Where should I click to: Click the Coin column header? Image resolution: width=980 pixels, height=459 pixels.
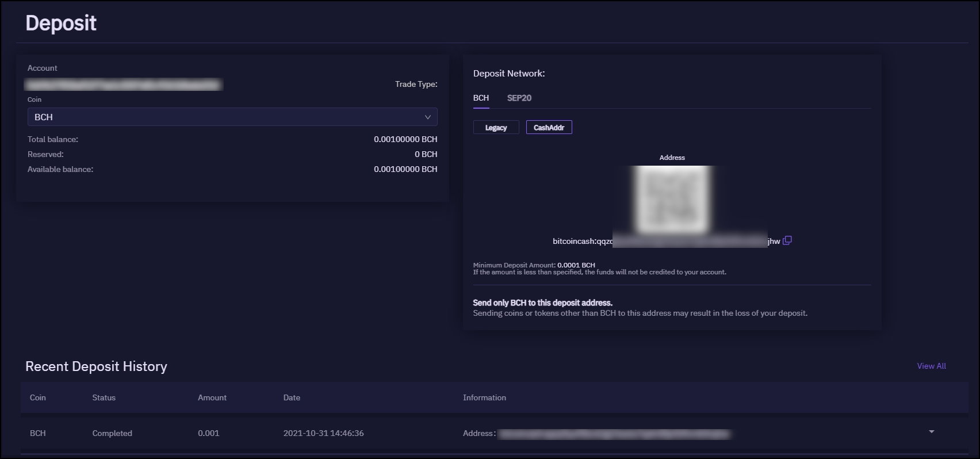click(38, 397)
